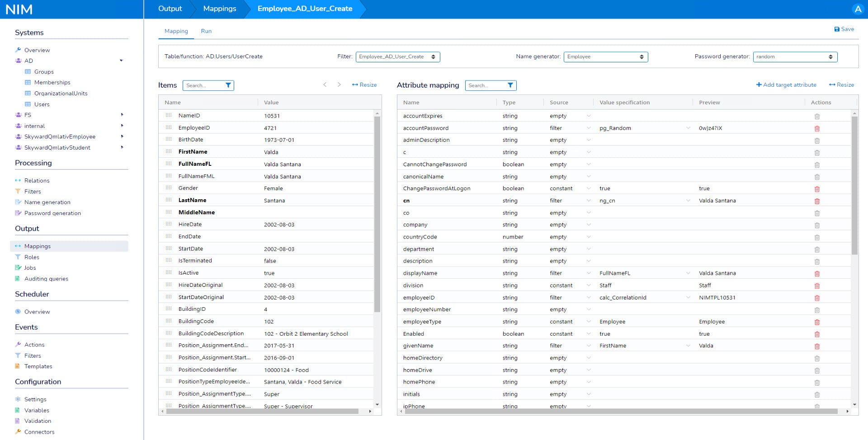Switch to the Run tab
This screenshot has width=868, height=440.
(206, 31)
